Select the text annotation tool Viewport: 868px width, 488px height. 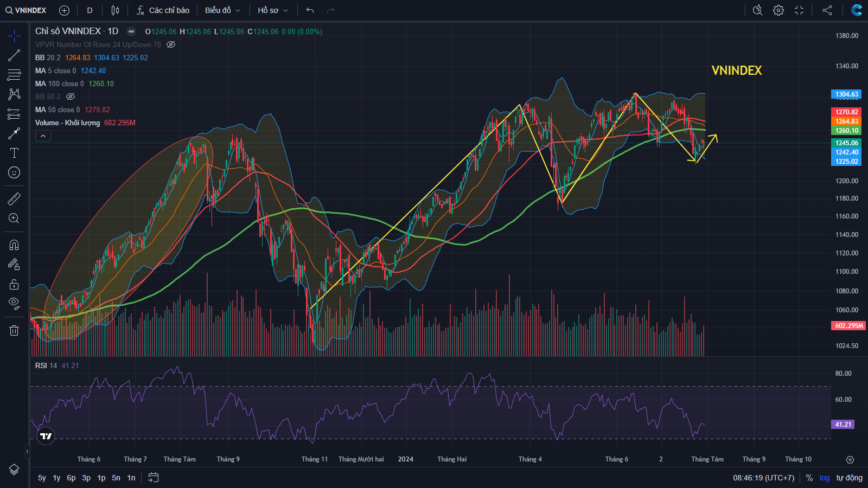[14, 153]
